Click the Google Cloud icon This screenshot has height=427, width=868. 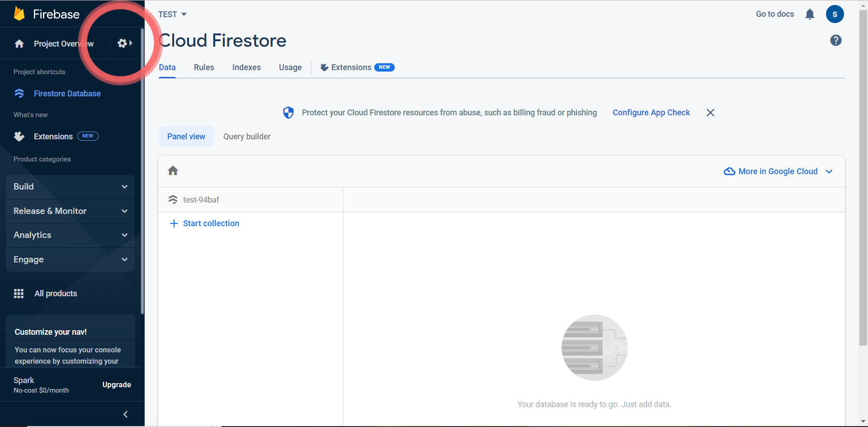pos(729,171)
